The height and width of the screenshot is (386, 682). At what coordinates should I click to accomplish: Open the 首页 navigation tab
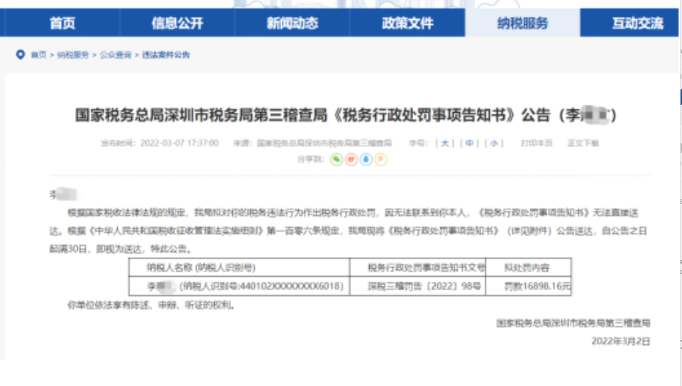[62, 23]
